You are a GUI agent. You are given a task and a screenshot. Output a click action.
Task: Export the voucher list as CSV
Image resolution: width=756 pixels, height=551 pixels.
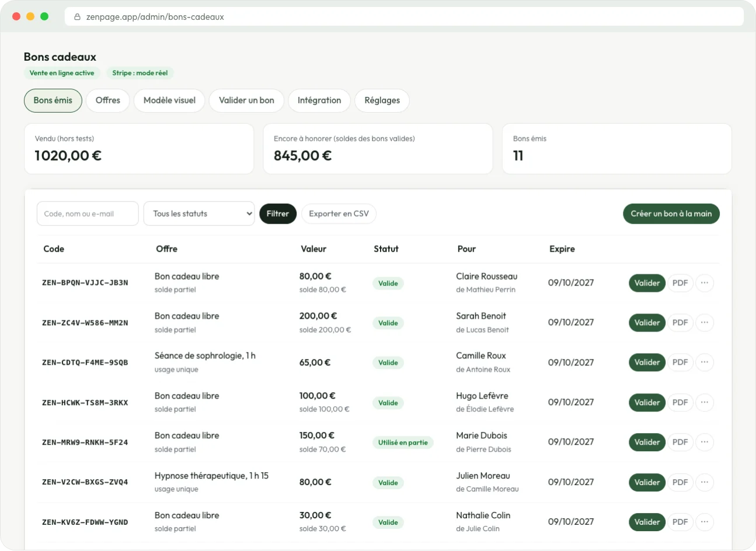coord(339,214)
